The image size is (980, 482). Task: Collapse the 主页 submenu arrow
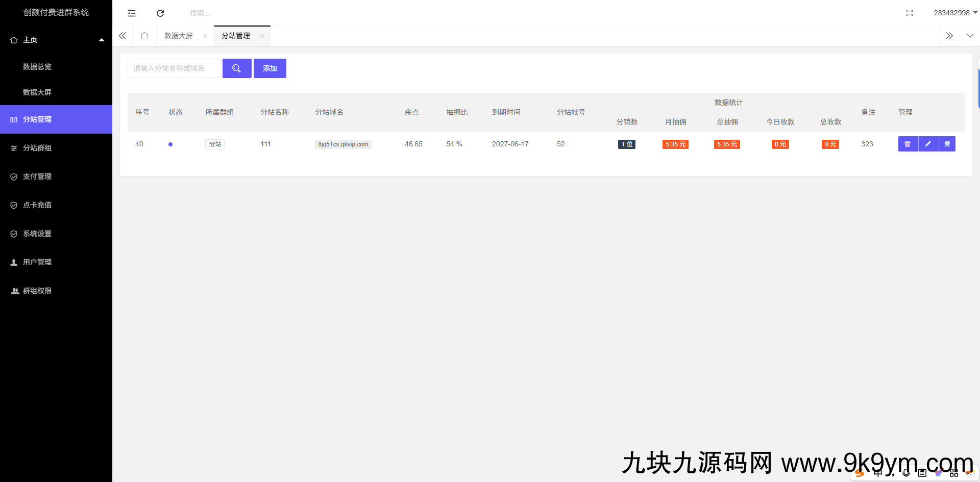pos(102,39)
